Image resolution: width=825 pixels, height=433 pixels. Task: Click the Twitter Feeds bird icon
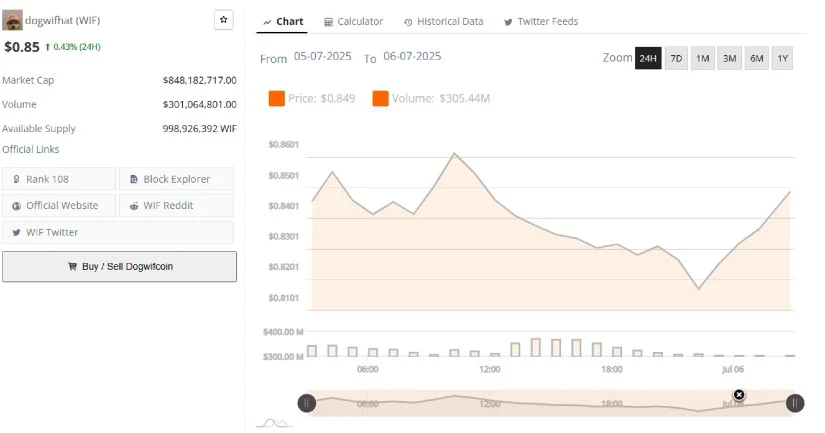tap(508, 22)
